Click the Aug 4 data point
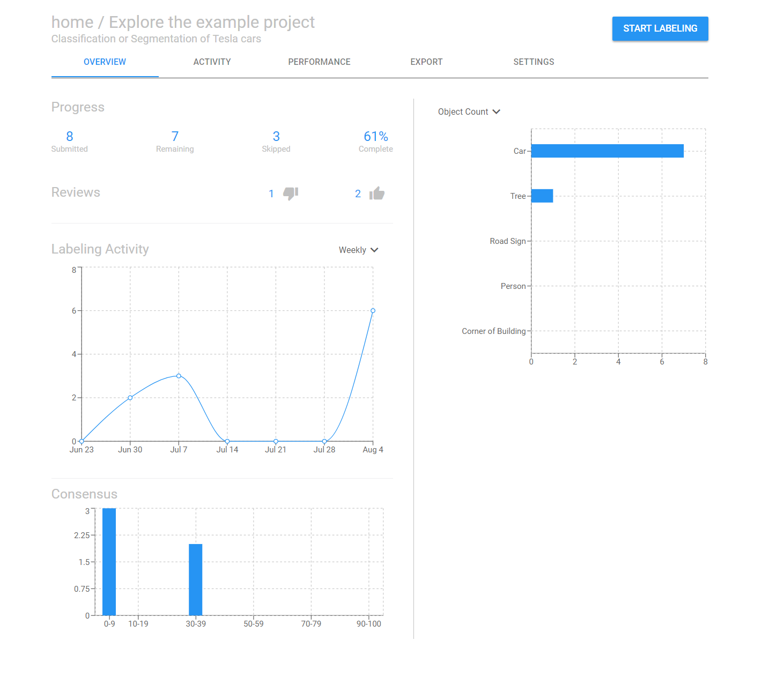Image resolution: width=784 pixels, height=692 pixels. (373, 311)
